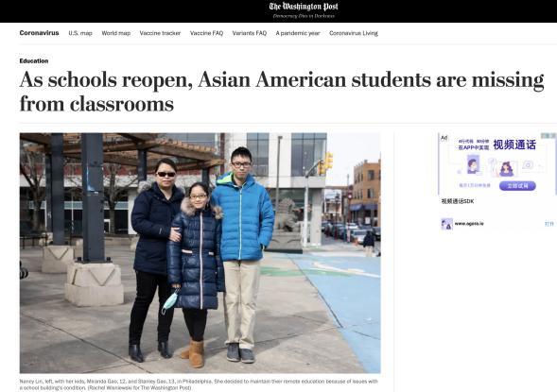The width and height of the screenshot is (557, 392).
Task: Open Coronavirus Living section
Action: coord(354,33)
